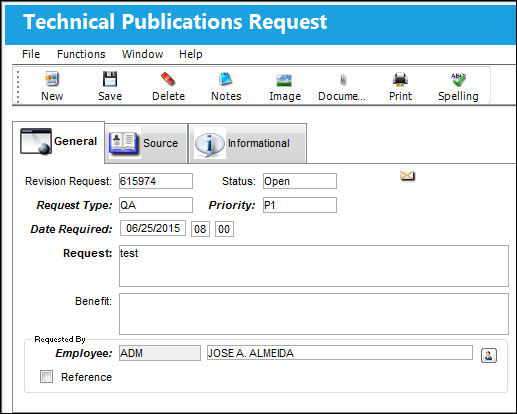The image size is (517, 414).
Task: Click the Date Required field 06/25/2015
Action: pos(153,228)
